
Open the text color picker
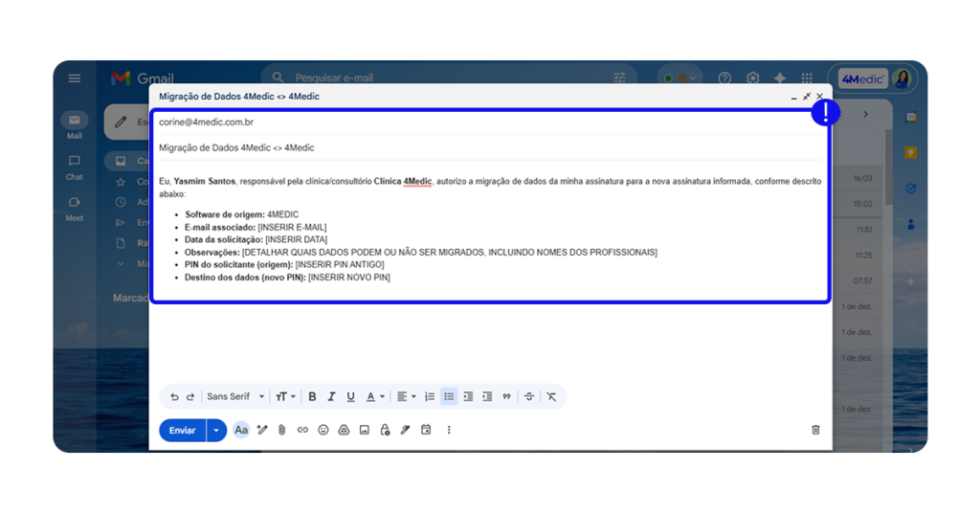point(374,396)
